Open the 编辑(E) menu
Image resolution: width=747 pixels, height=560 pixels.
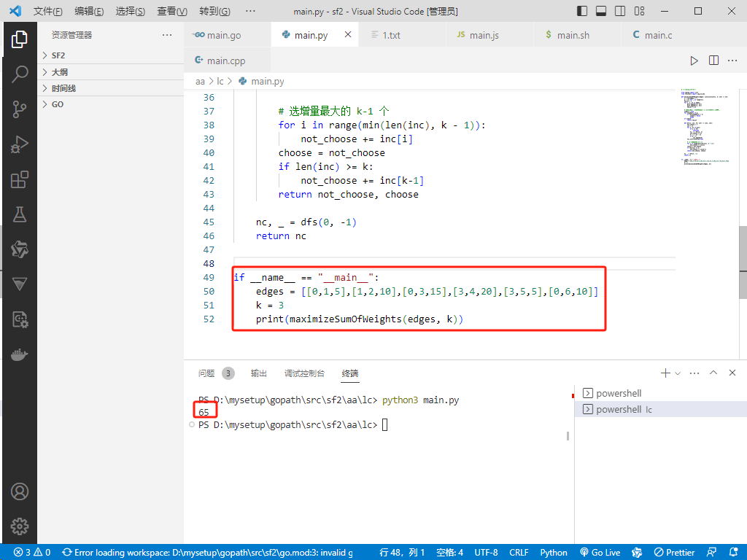pyautogui.click(x=89, y=11)
